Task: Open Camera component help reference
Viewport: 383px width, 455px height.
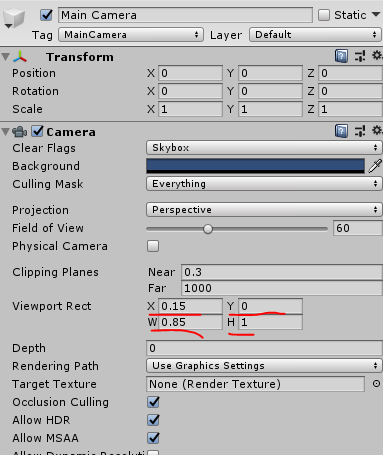Action: tap(341, 131)
